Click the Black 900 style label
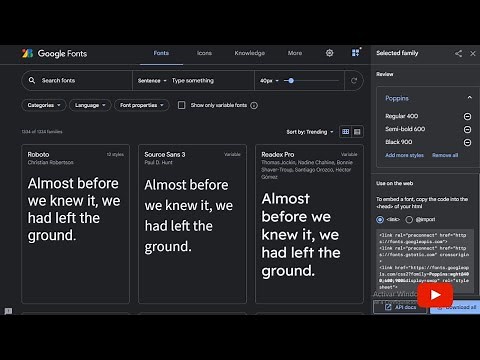Viewport: 480px width, 360px height. (x=399, y=142)
